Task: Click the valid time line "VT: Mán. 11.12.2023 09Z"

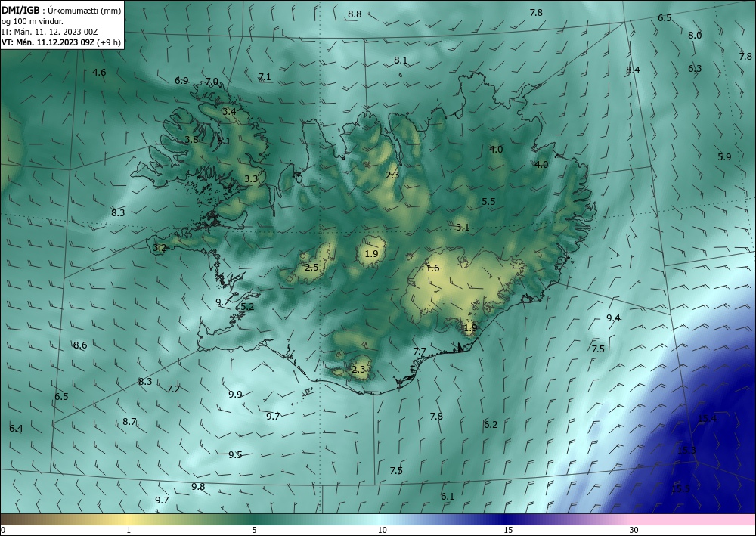Action: (x=48, y=42)
